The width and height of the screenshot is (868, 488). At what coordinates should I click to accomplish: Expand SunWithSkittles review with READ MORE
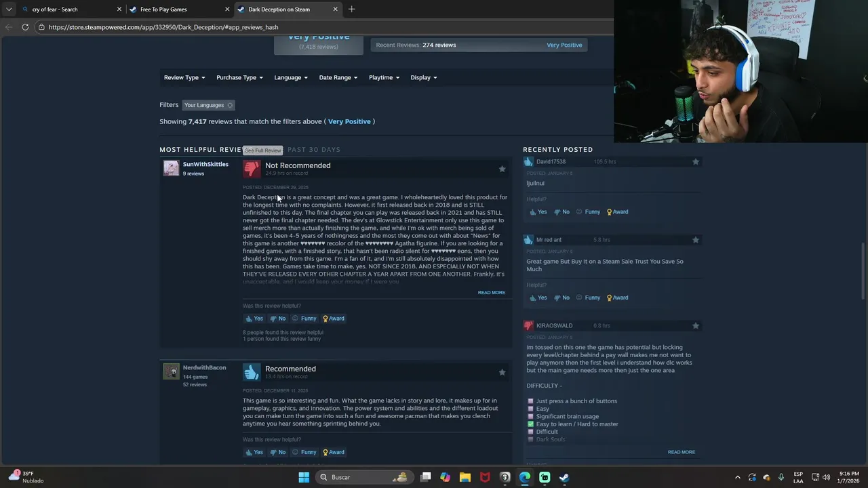(491, 293)
